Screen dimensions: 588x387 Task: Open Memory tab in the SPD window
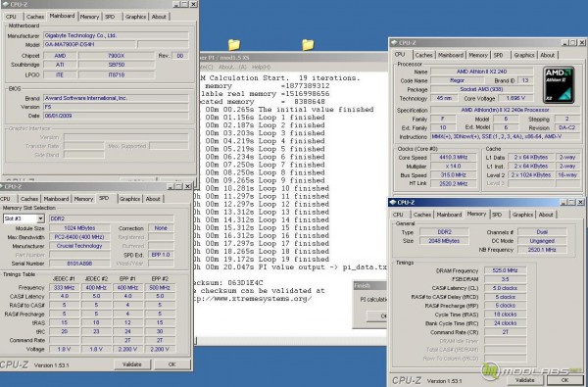click(83, 199)
